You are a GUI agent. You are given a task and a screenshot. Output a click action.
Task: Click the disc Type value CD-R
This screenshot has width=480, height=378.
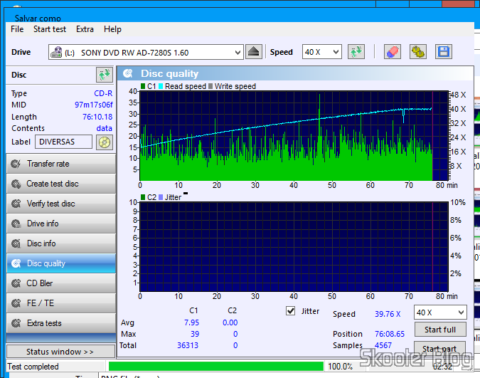click(x=103, y=93)
